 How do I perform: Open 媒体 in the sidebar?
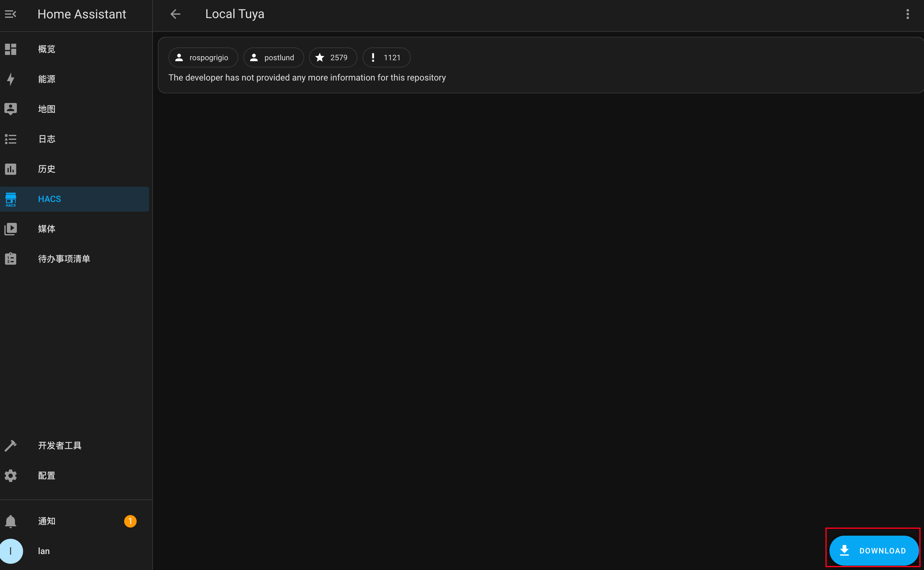tap(75, 229)
